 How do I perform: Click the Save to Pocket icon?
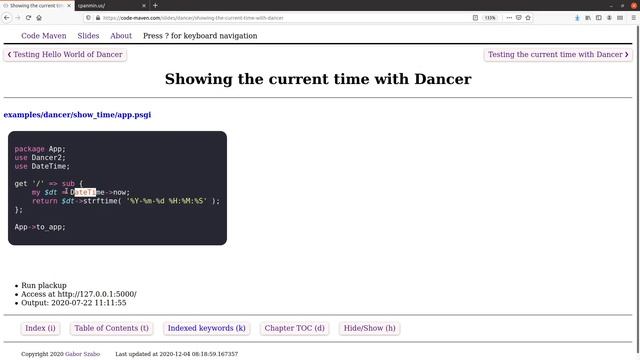coord(518,18)
